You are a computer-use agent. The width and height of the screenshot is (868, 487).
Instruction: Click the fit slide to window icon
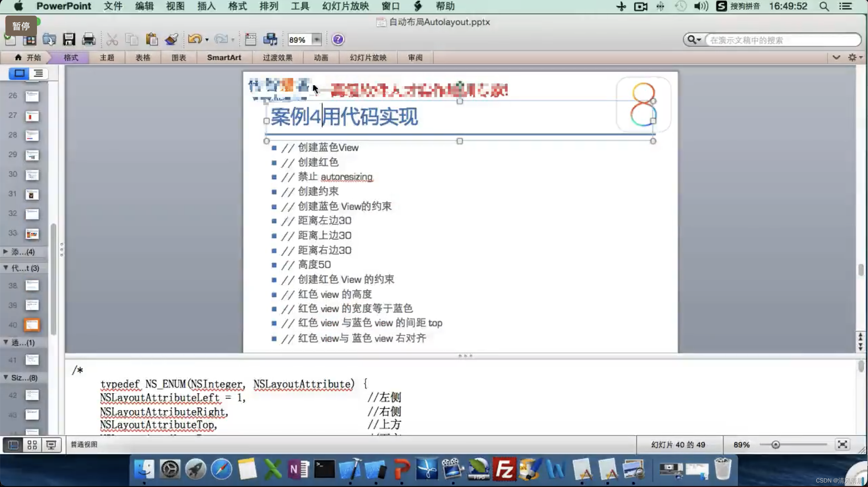point(842,444)
